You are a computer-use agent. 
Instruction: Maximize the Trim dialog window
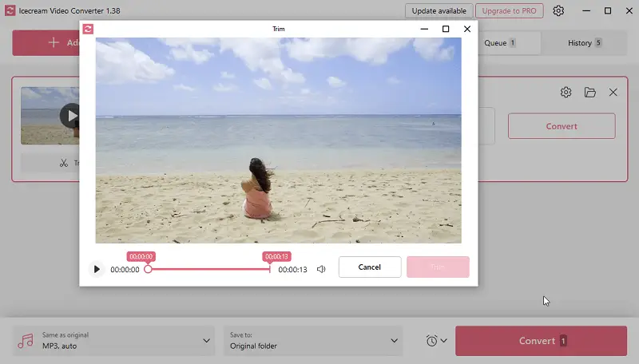click(x=446, y=29)
